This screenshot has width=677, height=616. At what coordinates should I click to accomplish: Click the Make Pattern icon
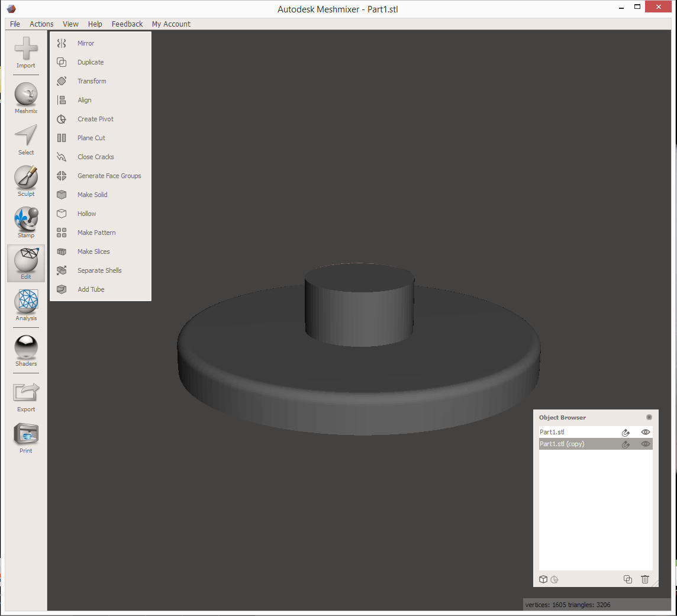(x=62, y=233)
